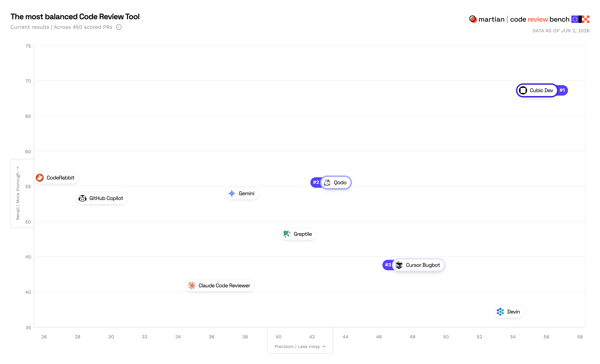The image size is (600, 364).
Task: Click the Devin hexagon icon
Action: coord(500,312)
